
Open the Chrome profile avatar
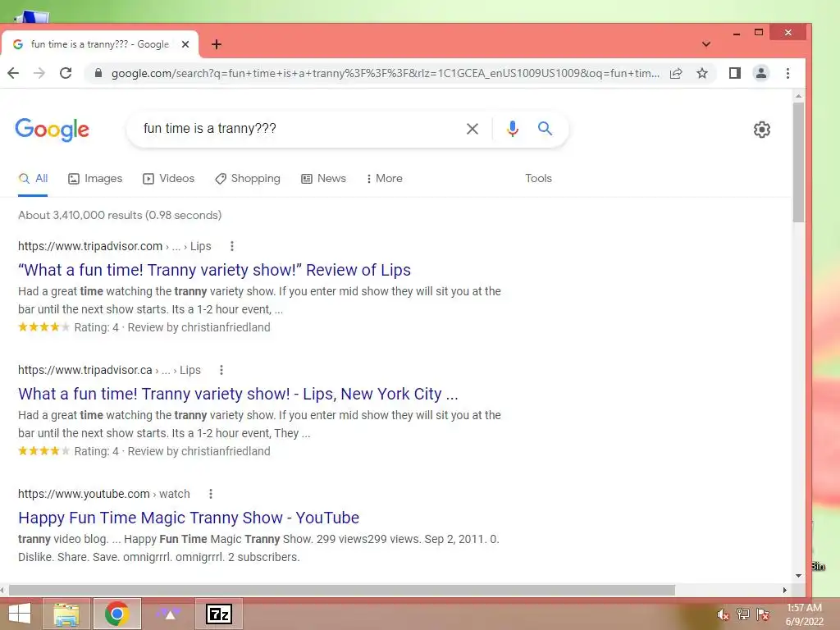click(761, 73)
